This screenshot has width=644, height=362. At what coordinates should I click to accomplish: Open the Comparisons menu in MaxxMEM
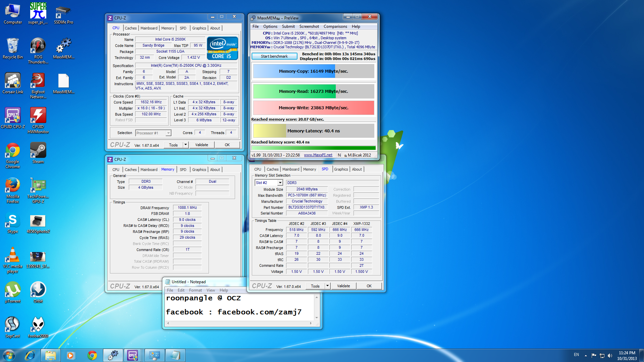coord(335,26)
